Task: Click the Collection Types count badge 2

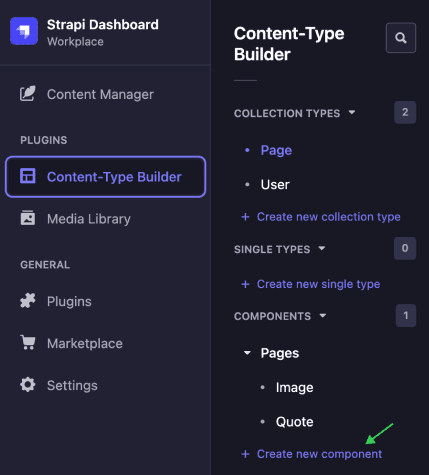Action: (x=405, y=112)
